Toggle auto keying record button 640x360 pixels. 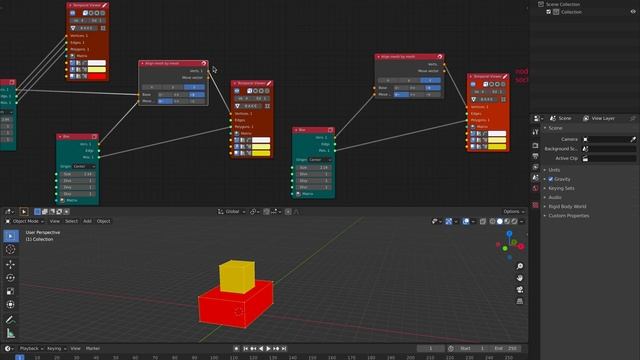(x=236, y=349)
